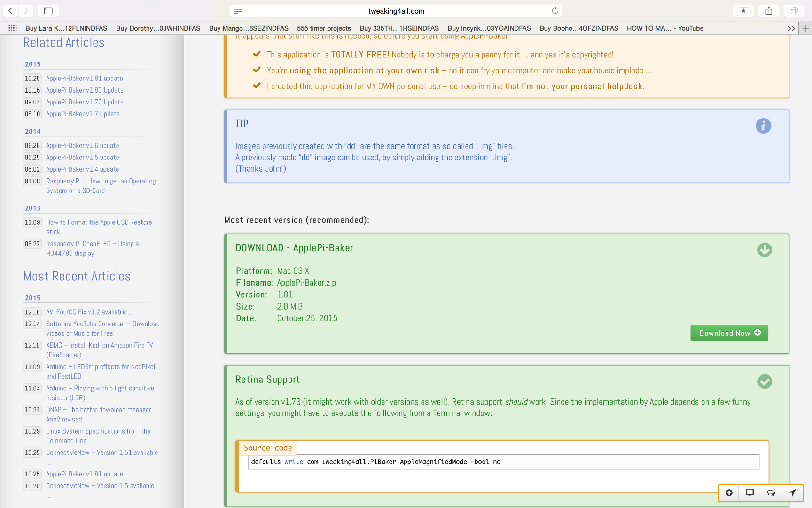Go back with the Safari back arrow

pos(10,10)
